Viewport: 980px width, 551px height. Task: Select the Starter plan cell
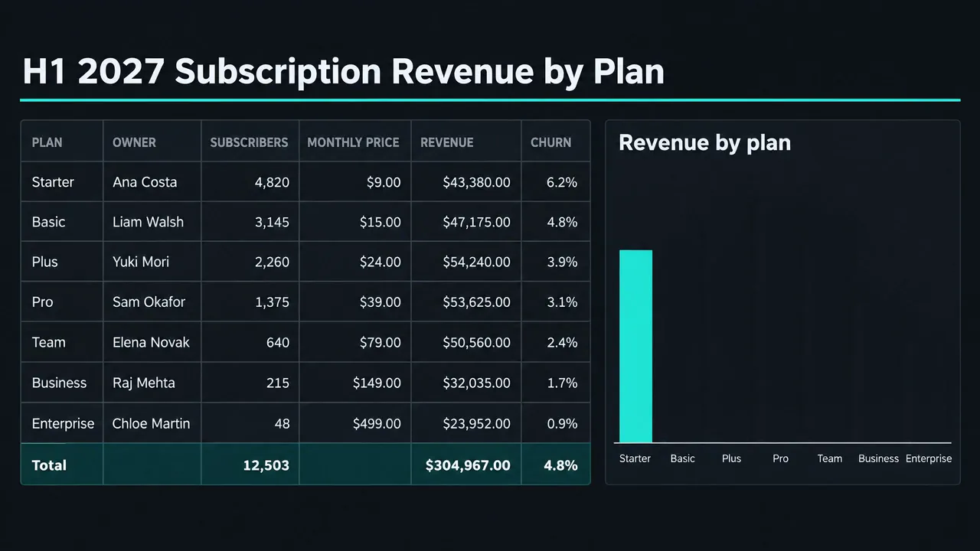pyautogui.click(x=62, y=182)
